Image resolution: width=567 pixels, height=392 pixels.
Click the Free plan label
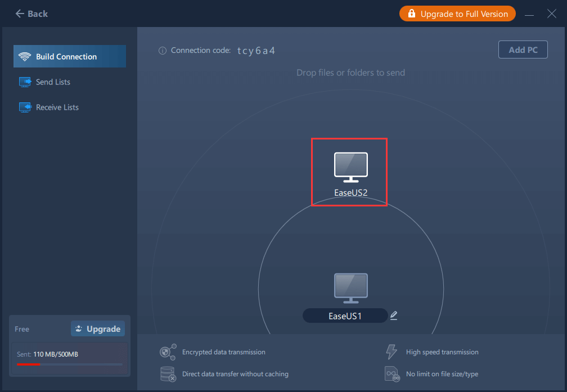22,329
